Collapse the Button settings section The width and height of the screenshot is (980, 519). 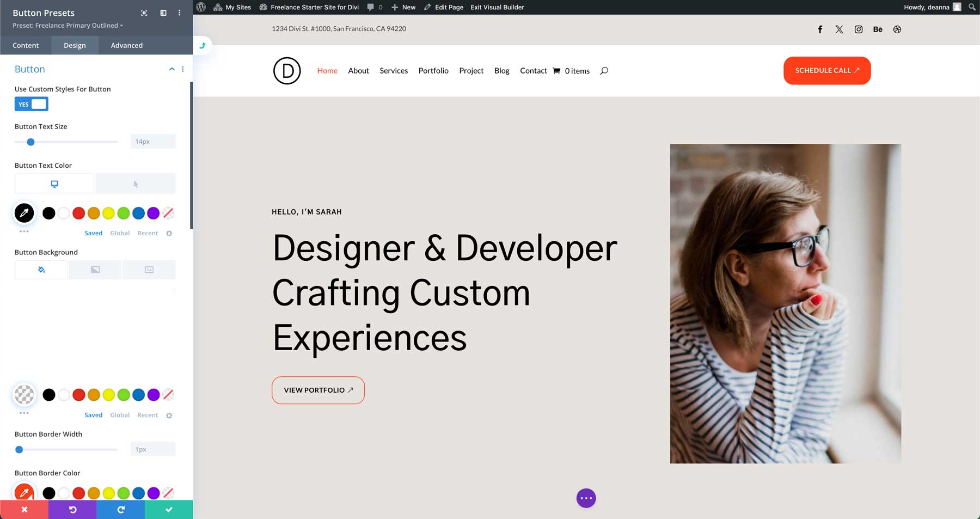tap(171, 69)
